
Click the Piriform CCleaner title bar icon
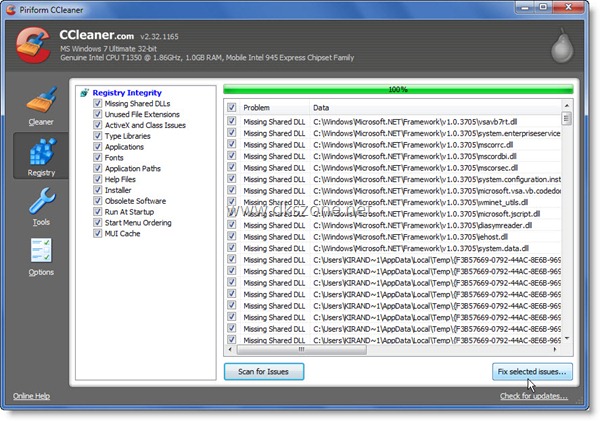pos(11,10)
